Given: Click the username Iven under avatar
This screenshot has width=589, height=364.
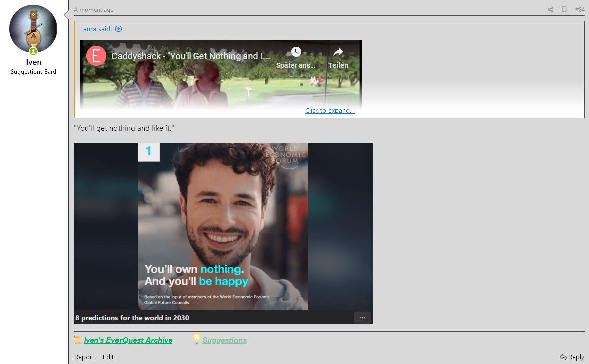Looking at the screenshot, I should tap(33, 62).
